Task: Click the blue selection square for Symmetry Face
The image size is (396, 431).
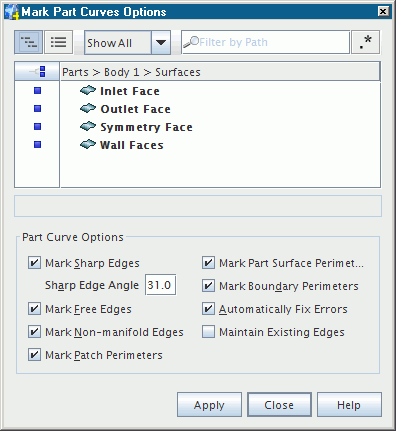Action: 37,127
